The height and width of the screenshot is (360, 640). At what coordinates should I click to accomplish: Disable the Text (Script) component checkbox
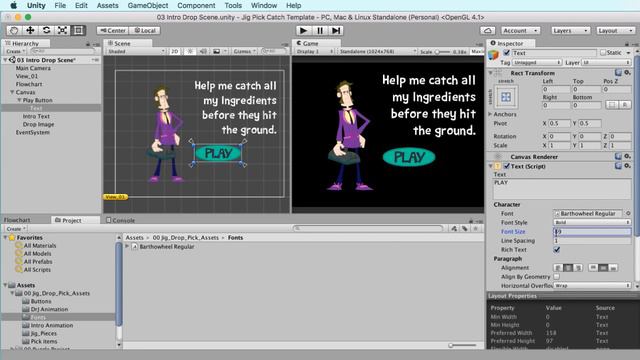(507, 166)
